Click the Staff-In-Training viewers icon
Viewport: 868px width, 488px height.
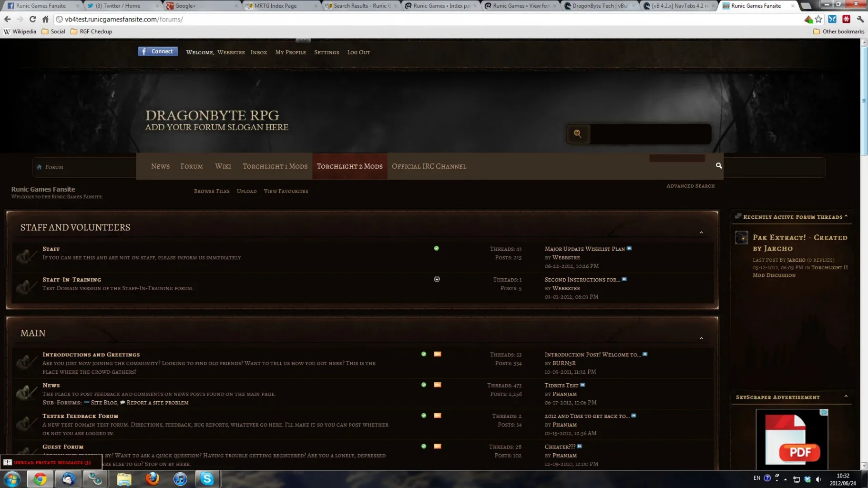pos(437,279)
